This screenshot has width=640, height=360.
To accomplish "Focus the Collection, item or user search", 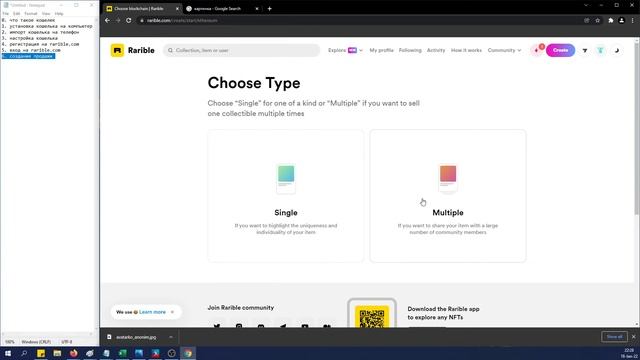I will pyautogui.click(x=242, y=50).
